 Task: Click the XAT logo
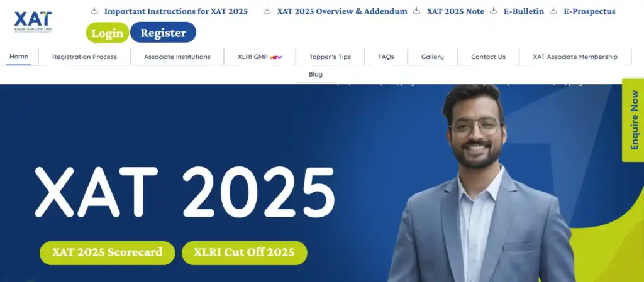pos(33,22)
